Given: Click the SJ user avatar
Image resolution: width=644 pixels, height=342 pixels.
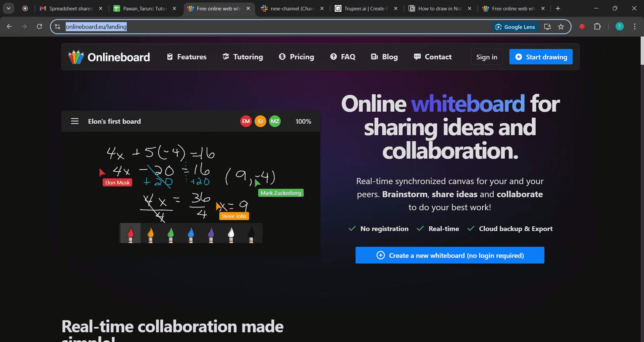Looking at the screenshot, I should point(260,121).
